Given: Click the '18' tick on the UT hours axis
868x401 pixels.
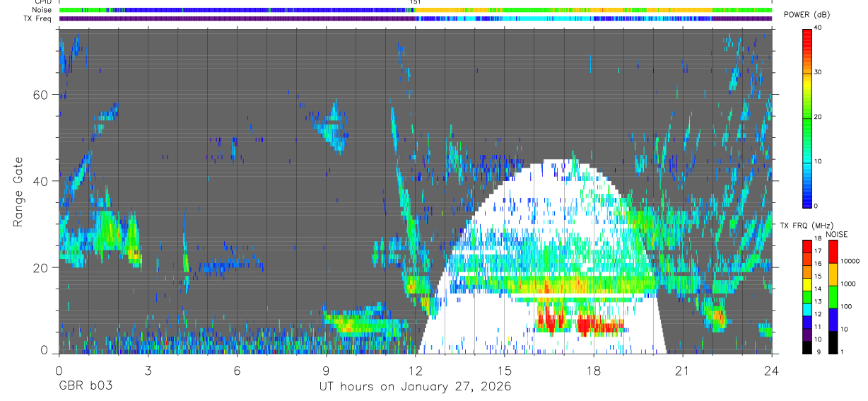Looking at the screenshot, I should (x=594, y=370).
